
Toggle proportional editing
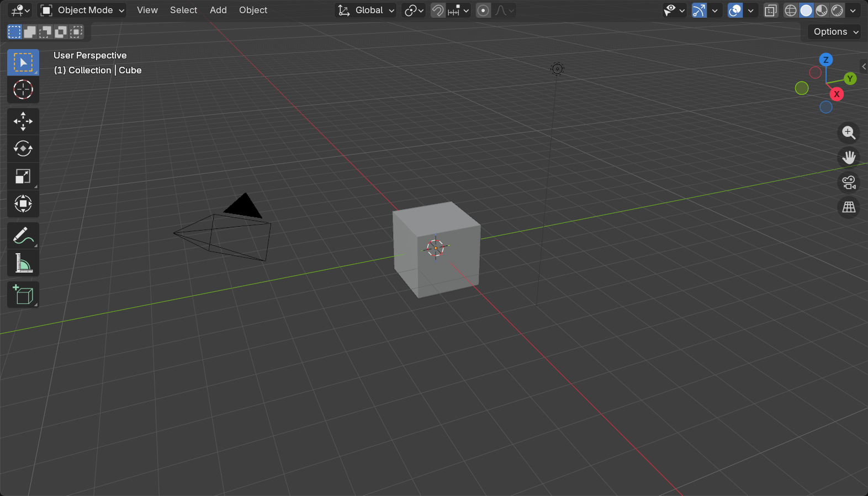pyautogui.click(x=483, y=10)
